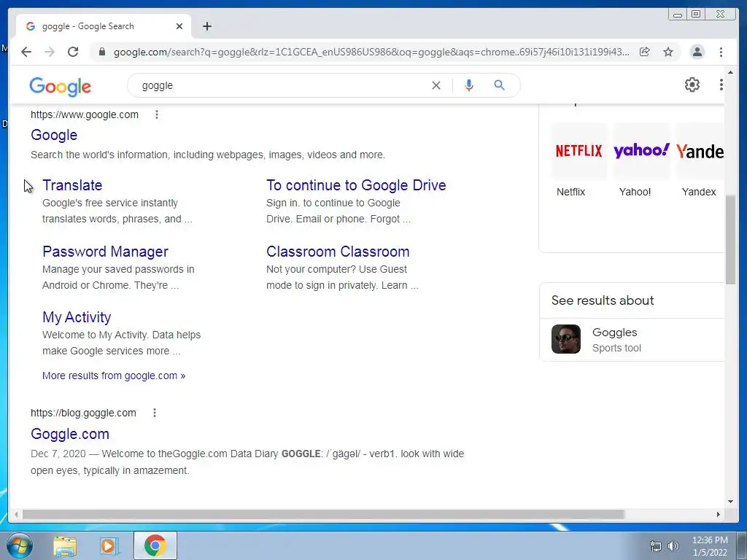Select the Yahoo! card
This screenshot has width=747, height=560.
641,161
